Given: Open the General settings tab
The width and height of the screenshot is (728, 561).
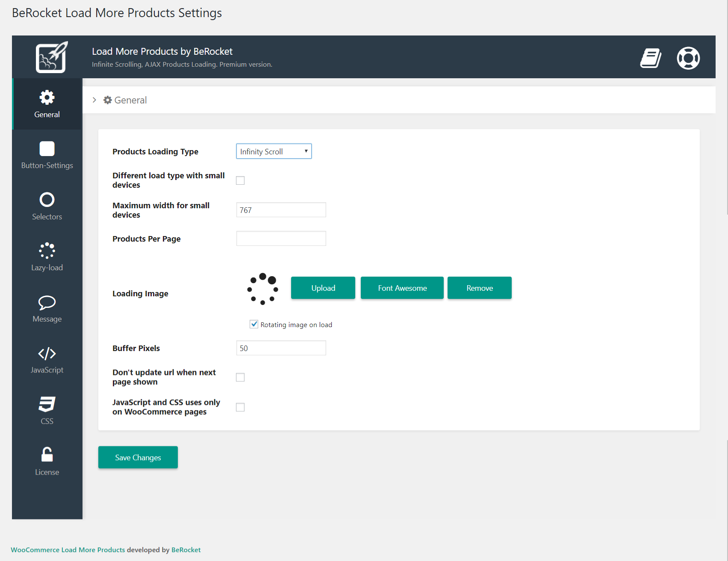Looking at the screenshot, I should (x=47, y=104).
